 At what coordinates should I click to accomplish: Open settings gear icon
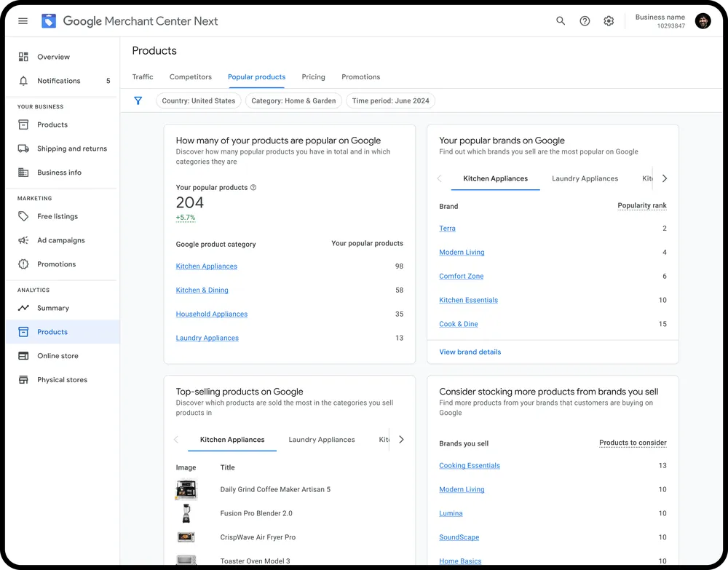[609, 21]
